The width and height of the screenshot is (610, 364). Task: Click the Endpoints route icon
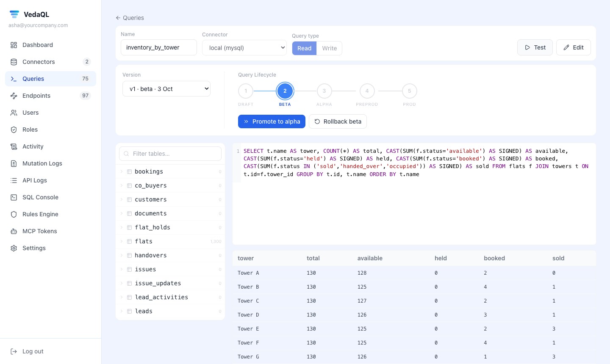tap(14, 96)
